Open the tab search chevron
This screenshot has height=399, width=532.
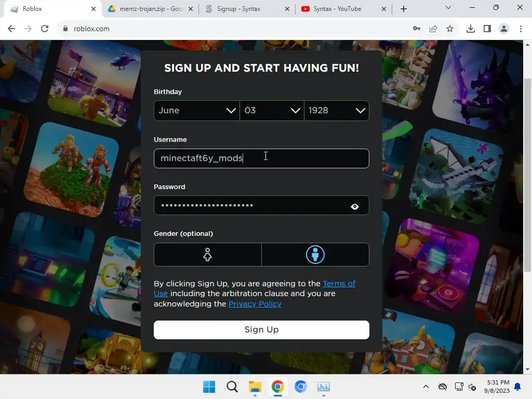point(448,7)
